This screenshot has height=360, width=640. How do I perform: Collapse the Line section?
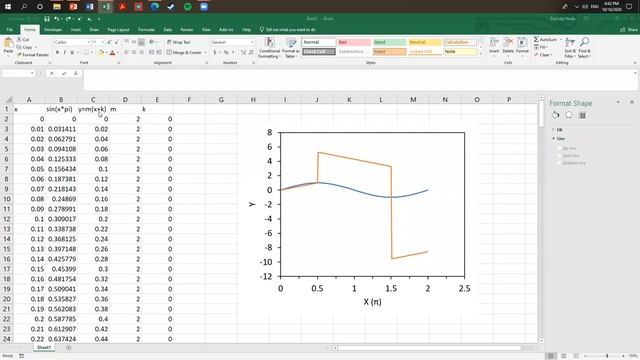(x=558, y=139)
